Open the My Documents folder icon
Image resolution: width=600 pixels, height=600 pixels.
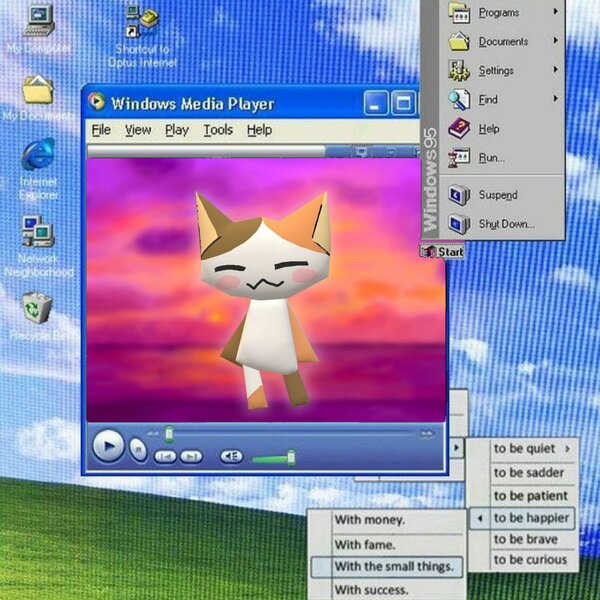[37, 90]
